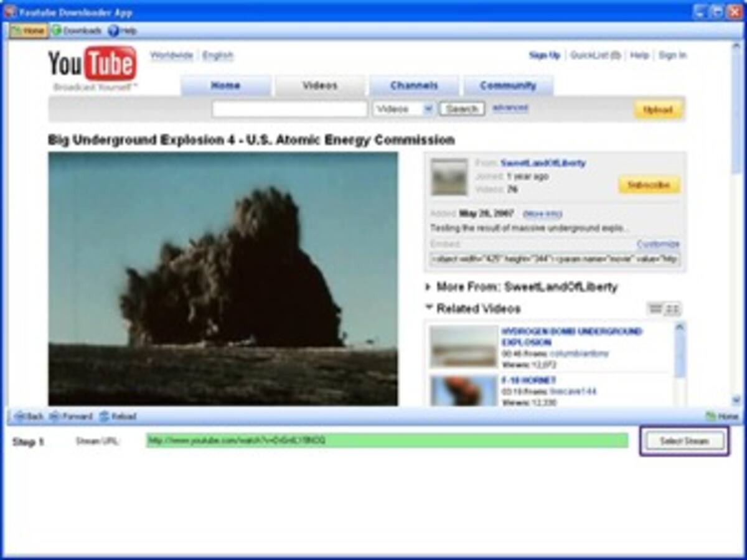The height and width of the screenshot is (560, 747).
Task: Click the YouTube logo
Action: click(x=92, y=64)
